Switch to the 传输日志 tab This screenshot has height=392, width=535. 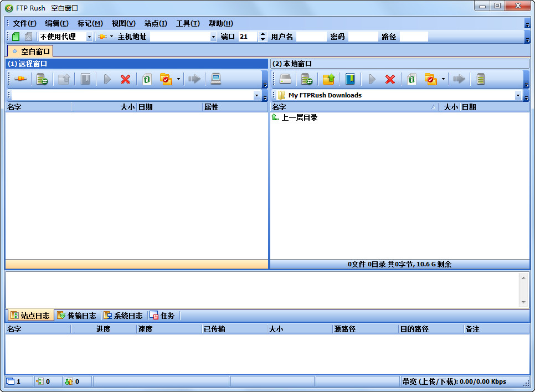point(77,316)
